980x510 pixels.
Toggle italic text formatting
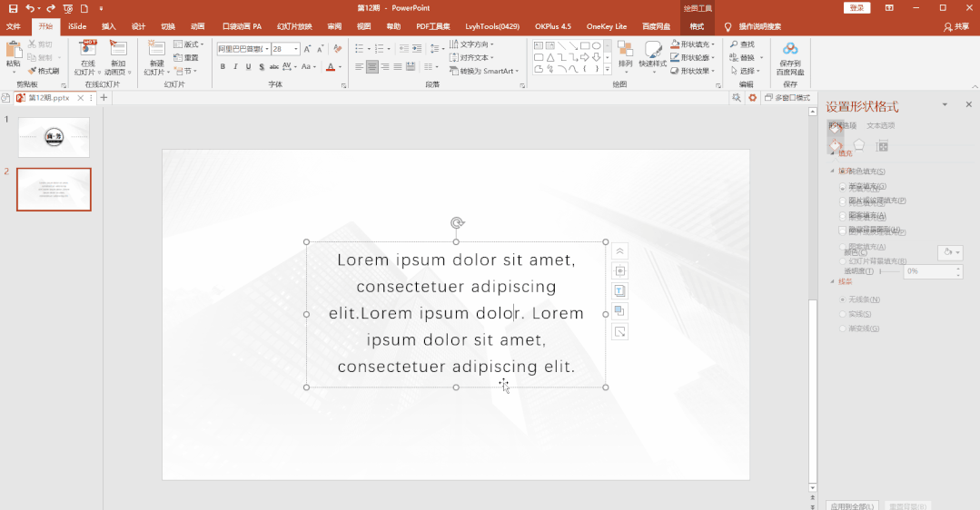pos(235,66)
